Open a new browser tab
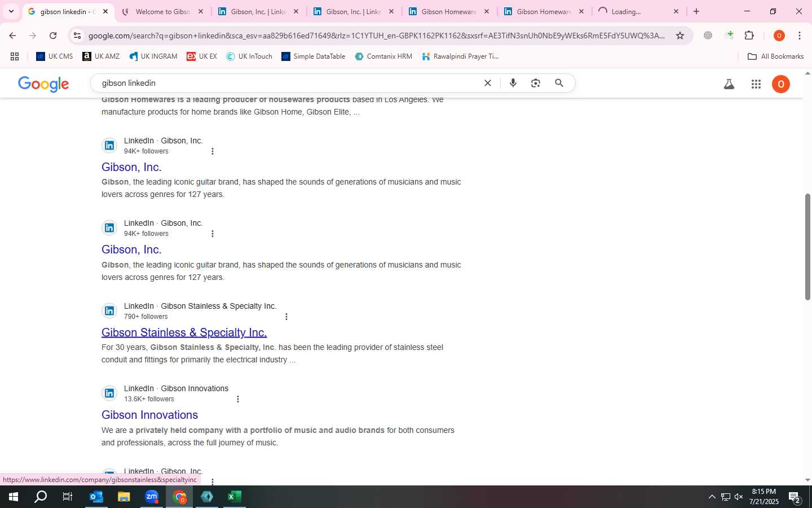This screenshot has width=812, height=508. point(696,11)
